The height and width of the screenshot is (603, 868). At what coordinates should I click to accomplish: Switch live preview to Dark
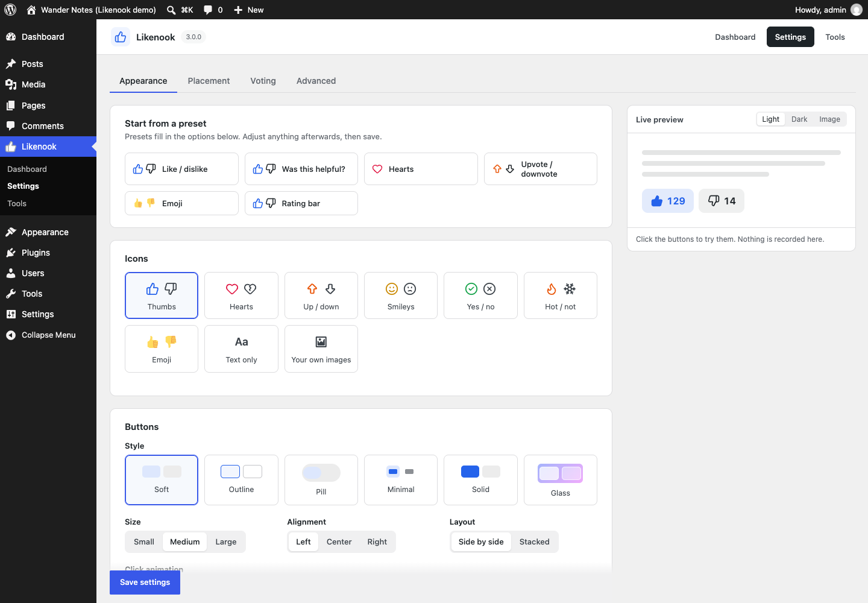click(799, 119)
